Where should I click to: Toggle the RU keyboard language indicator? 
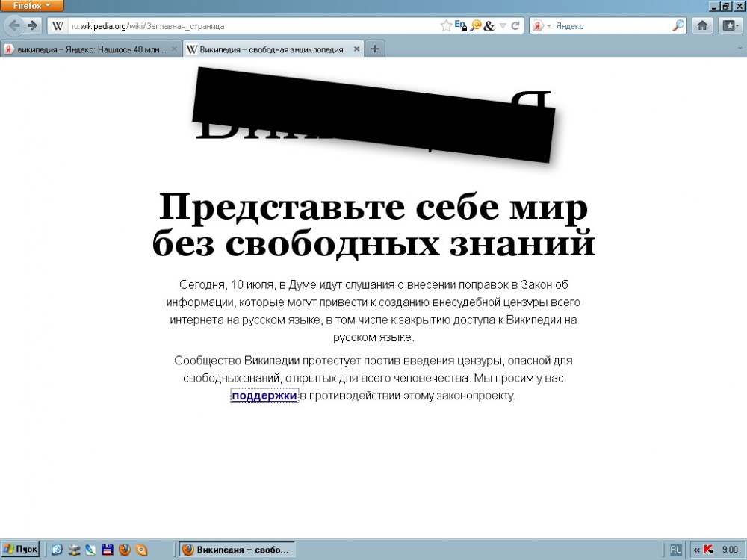[676, 549]
